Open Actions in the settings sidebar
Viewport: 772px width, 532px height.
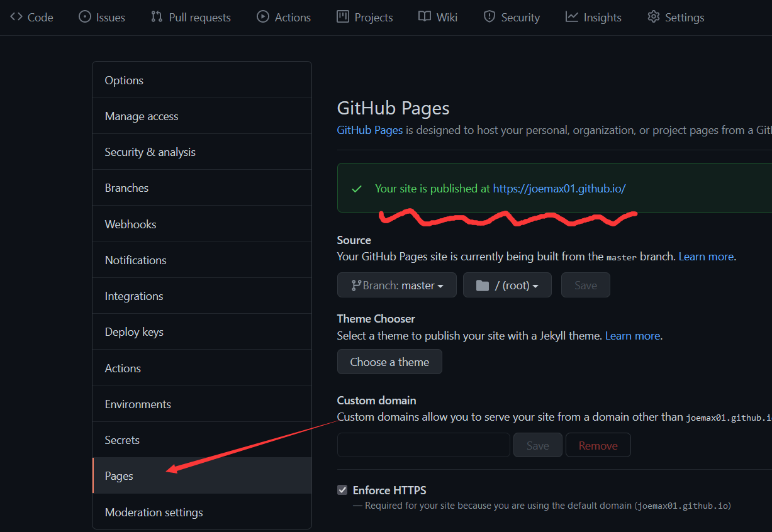pyautogui.click(x=202, y=368)
